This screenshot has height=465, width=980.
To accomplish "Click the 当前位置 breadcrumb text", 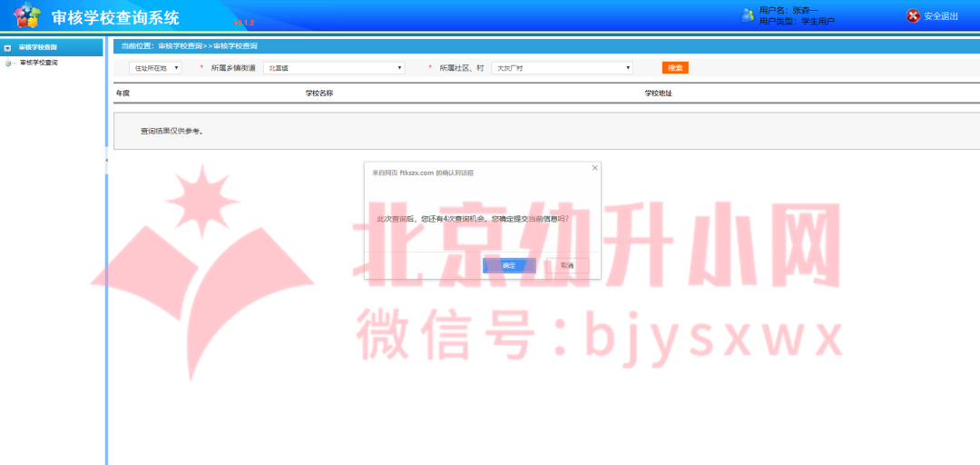I will 189,46.
